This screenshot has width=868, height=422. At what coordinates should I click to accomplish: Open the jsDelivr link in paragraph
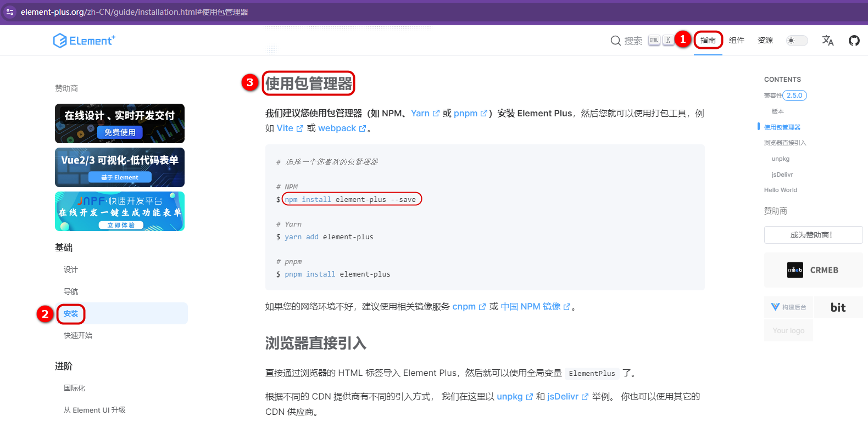pos(568,396)
